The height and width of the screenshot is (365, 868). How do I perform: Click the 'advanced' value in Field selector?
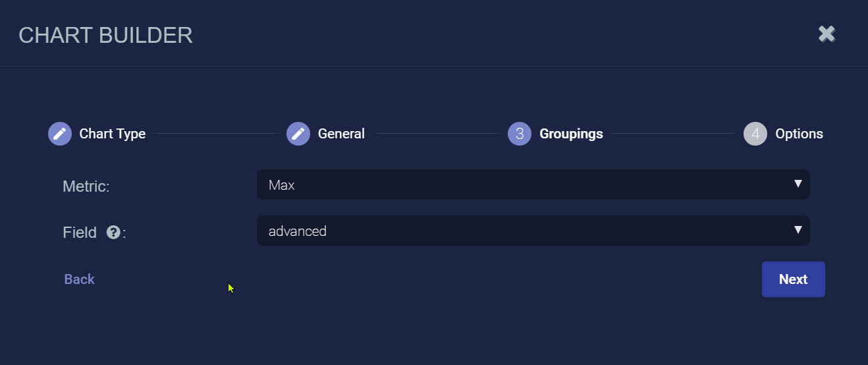298,231
